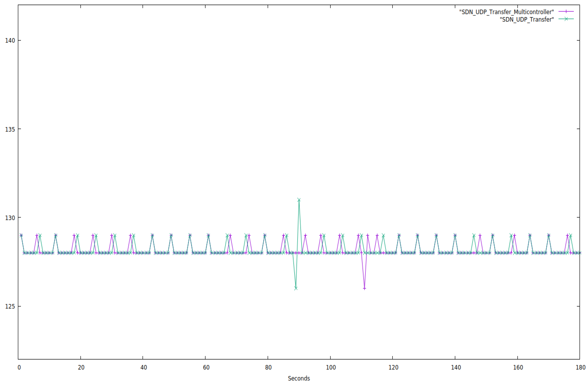The width and height of the screenshot is (588, 386).
Task: Click the y-axis tick label 125
Action: [10, 307]
